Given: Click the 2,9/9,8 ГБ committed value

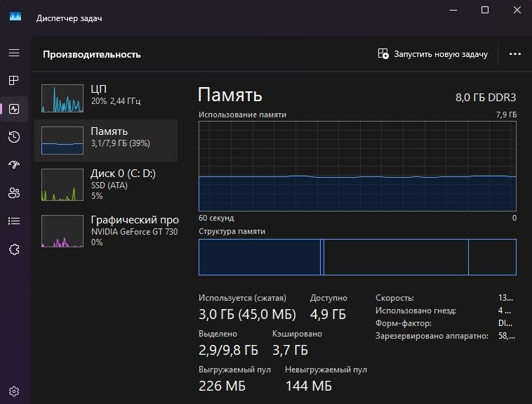Looking at the screenshot, I should pos(228,350).
